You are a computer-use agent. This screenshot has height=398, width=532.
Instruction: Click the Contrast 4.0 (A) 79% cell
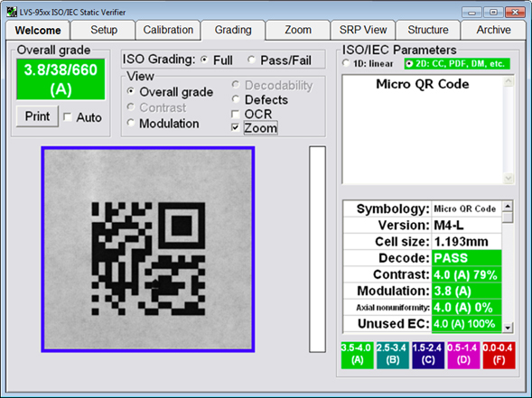[467, 274]
